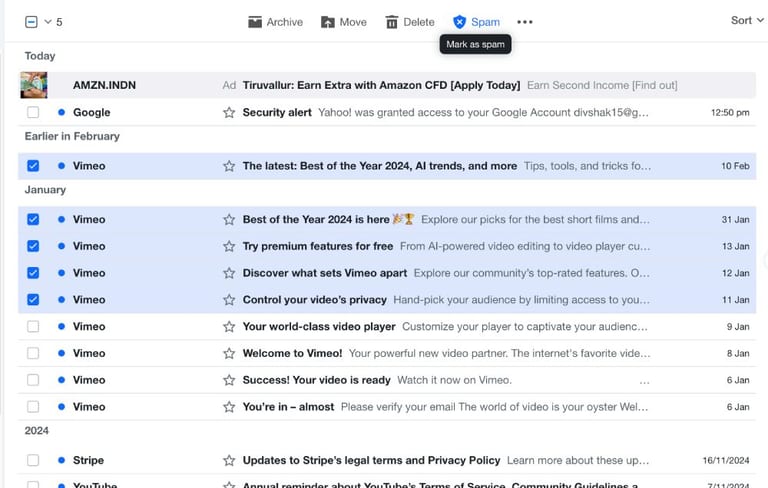Open the three-dot more actions menu
This screenshot has height=488, width=768.
525,22
